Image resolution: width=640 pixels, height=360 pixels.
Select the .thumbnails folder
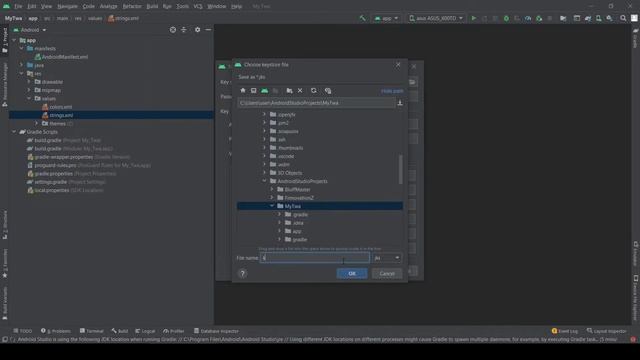click(x=290, y=148)
